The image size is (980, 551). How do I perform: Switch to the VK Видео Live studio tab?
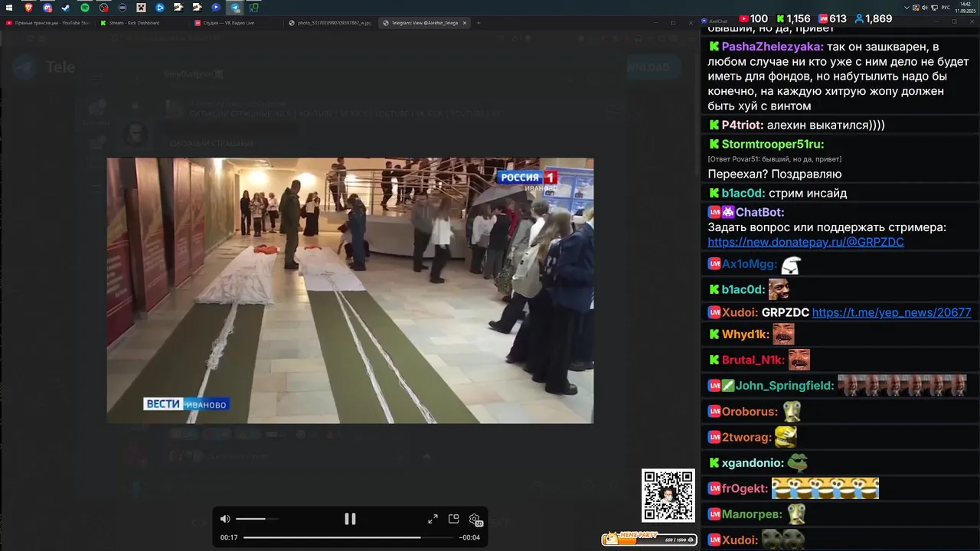236,23
